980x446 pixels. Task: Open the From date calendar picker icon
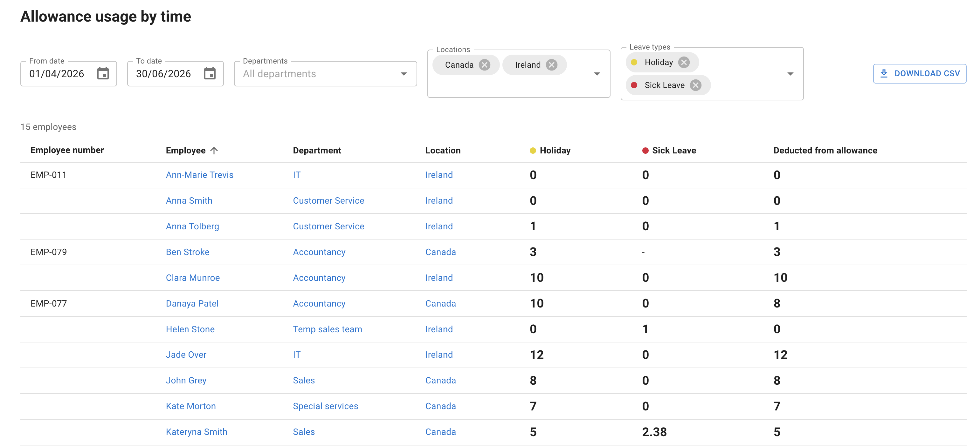coord(103,73)
